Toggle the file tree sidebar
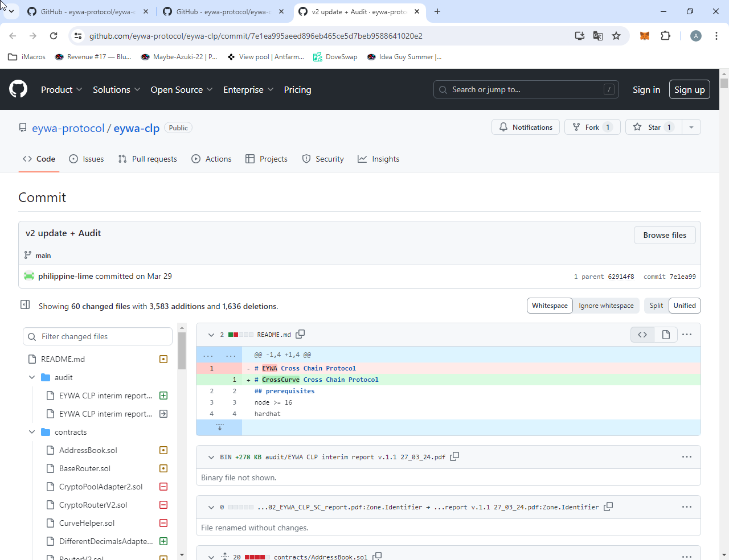This screenshot has width=729, height=560. coord(25,305)
